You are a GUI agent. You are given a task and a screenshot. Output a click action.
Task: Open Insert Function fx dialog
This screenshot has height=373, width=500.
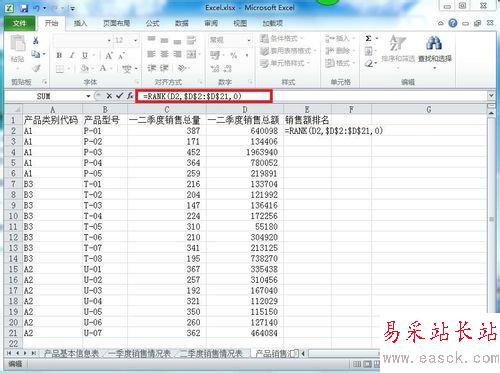pyautogui.click(x=130, y=96)
